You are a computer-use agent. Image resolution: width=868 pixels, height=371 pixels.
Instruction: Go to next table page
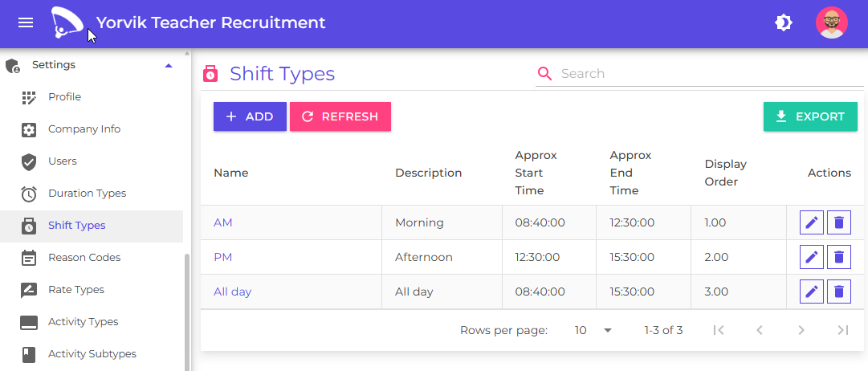pos(801,331)
